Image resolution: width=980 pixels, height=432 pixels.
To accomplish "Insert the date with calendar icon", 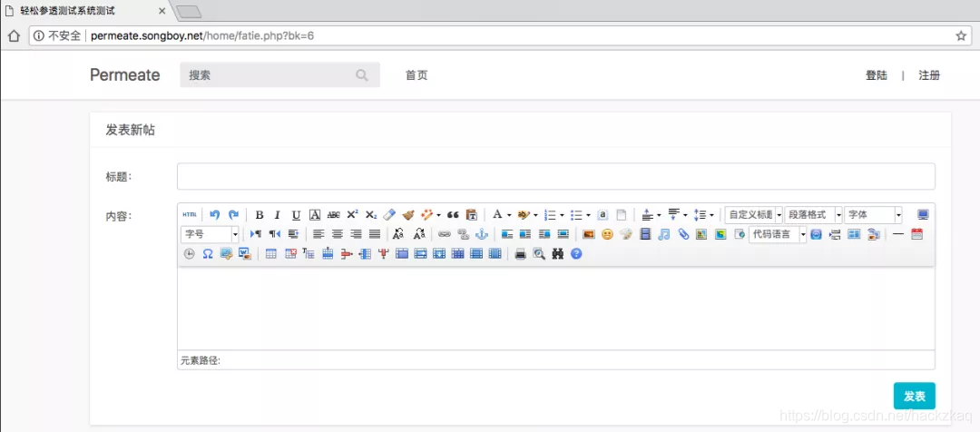I will tap(916, 234).
